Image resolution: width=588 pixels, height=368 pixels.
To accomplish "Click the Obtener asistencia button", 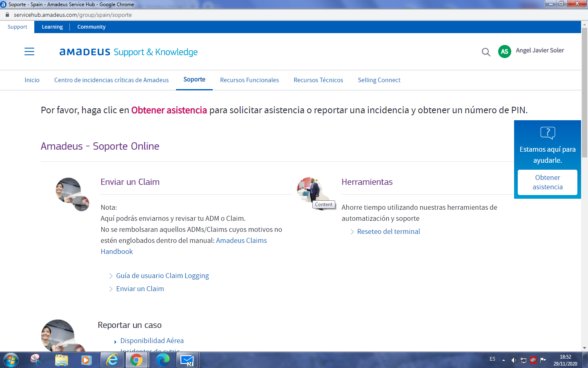I will click(548, 182).
